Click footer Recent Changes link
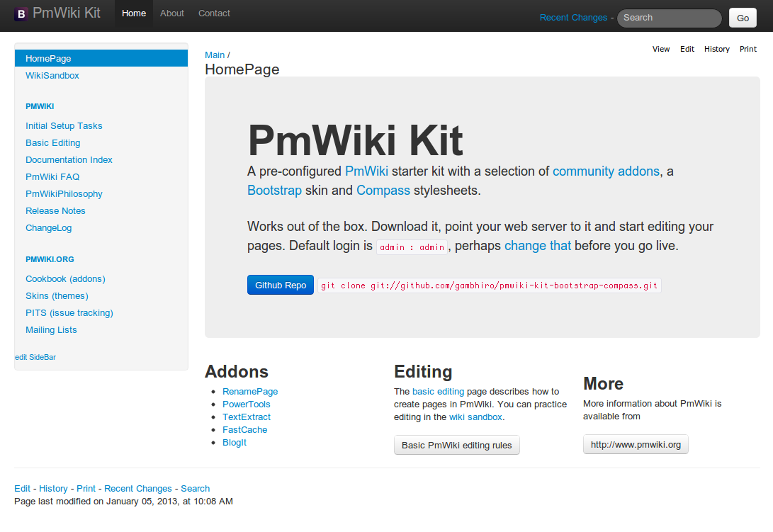This screenshot has height=532, width=773. (138, 489)
